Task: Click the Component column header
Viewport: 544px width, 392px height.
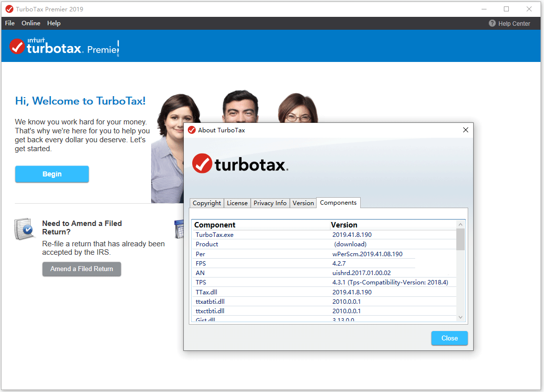Action: tap(260, 225)
